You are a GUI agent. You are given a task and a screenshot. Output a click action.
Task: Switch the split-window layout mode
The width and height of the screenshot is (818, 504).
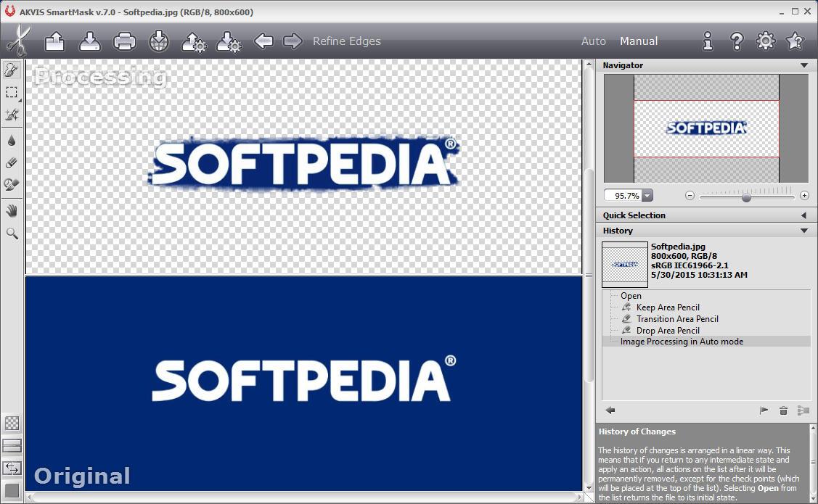pyautogui.click(x=12, y=446)
